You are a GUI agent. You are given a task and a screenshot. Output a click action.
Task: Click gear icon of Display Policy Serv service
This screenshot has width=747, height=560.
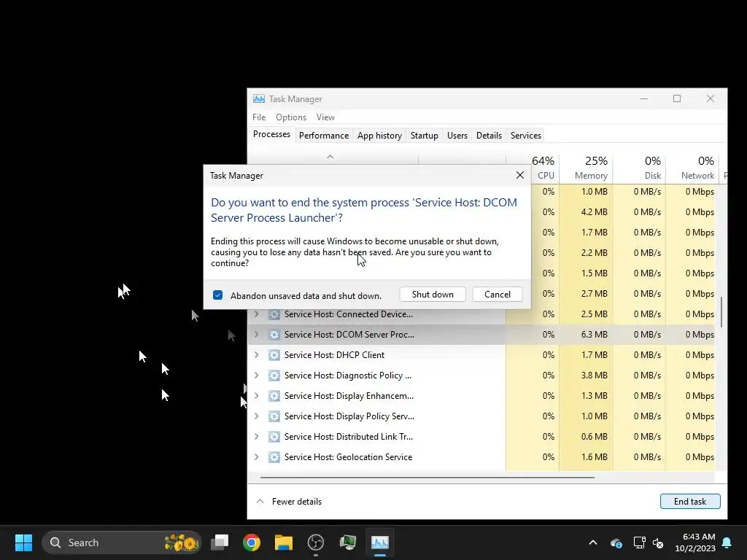274,416
